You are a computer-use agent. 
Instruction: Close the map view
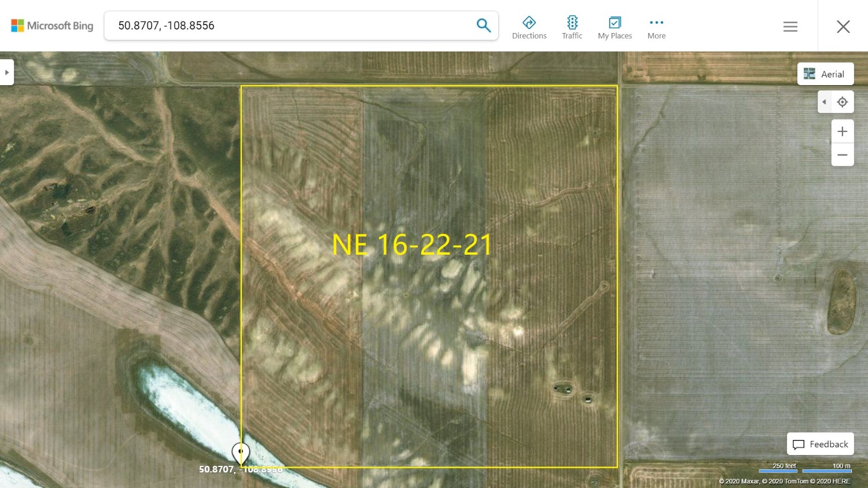(x=843, y=27)
